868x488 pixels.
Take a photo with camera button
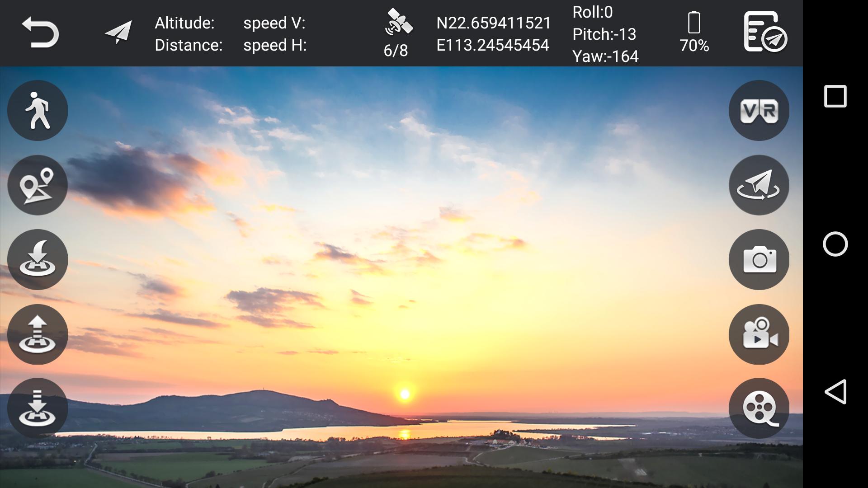(759, 259)
